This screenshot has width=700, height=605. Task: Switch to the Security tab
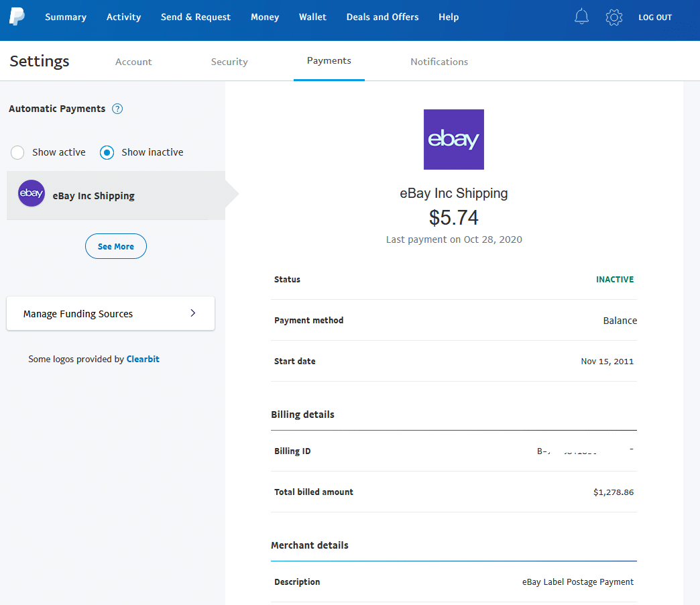pos(229,62)
